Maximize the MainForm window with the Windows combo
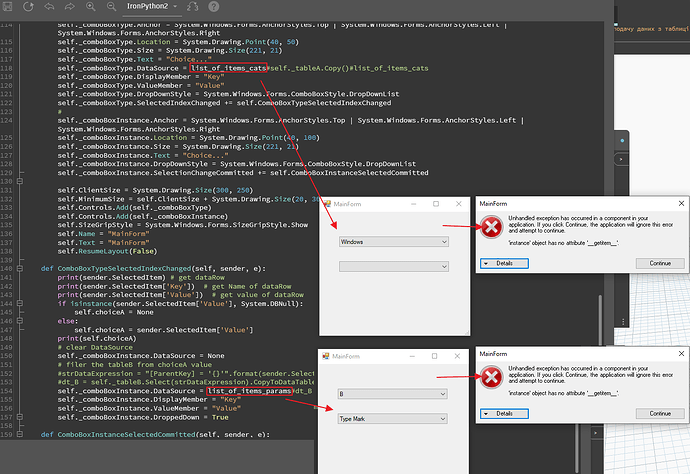This screenshot has width=690, height=474. click(x=436, y=204)
